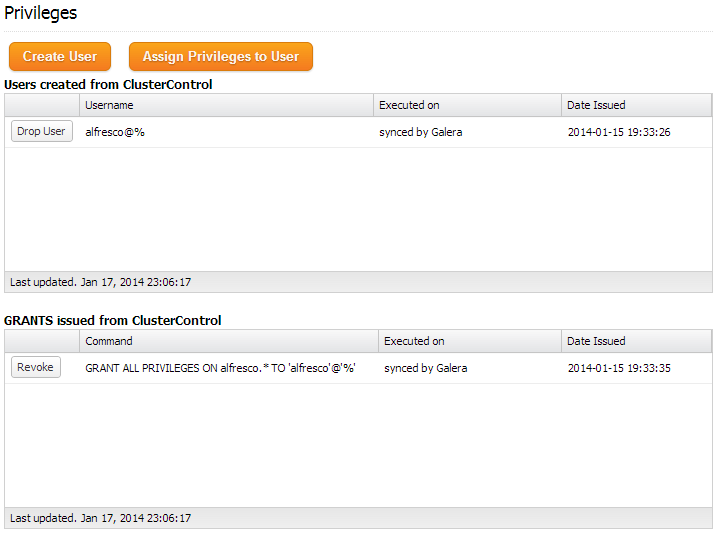Click the Privileges page heading
This screenshot has height=534, width=719.
pyautogui.click(x=41, y=13)
